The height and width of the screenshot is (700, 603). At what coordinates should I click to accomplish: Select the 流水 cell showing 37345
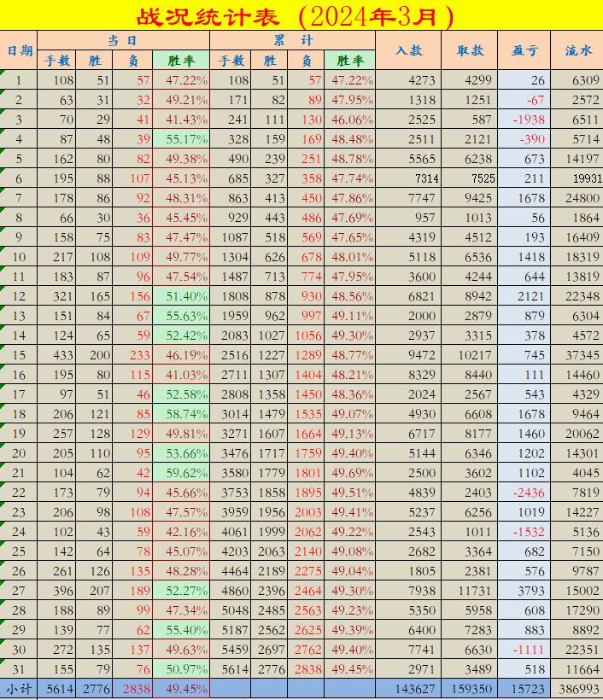(x=577, y=355)
